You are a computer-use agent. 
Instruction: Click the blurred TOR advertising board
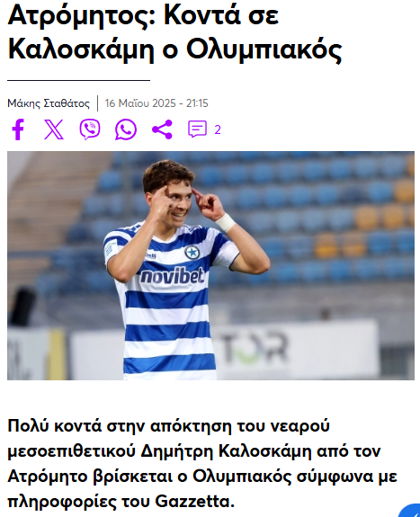[x=254, y=347]
